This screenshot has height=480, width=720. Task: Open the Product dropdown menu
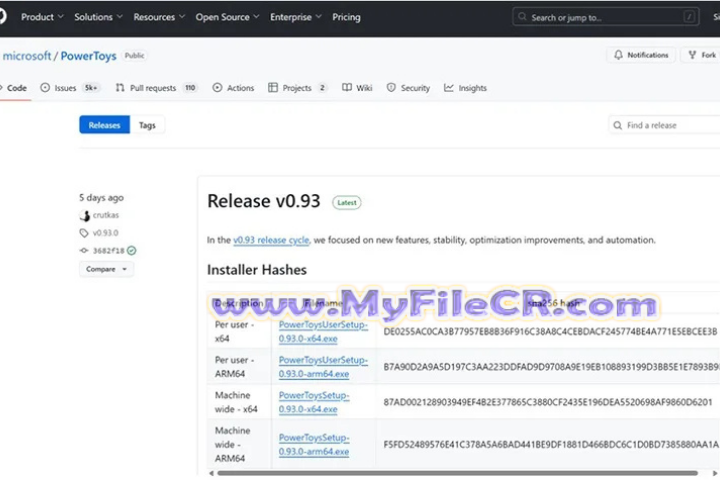(42, 17)
